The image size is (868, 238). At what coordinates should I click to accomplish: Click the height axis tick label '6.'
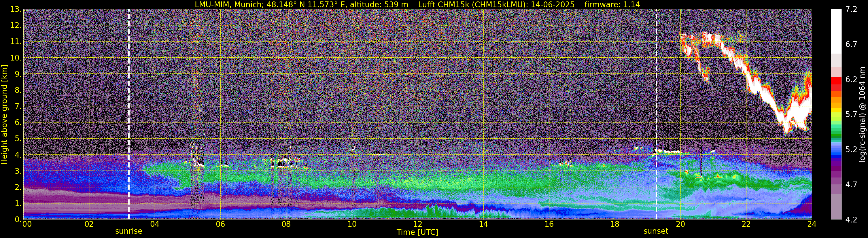18,123
